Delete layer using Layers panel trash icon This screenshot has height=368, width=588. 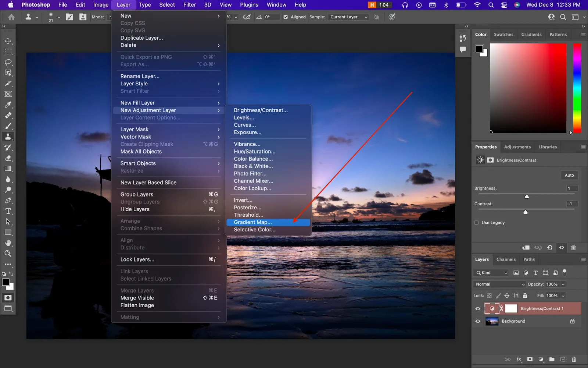574,359
